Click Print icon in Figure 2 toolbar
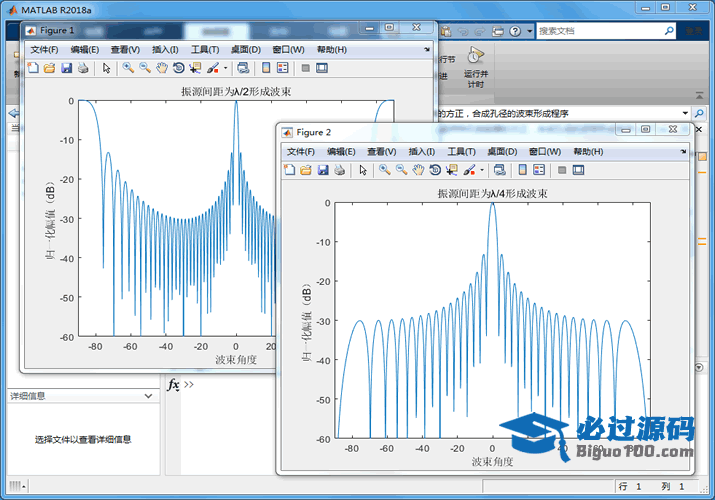 (340, 170)
